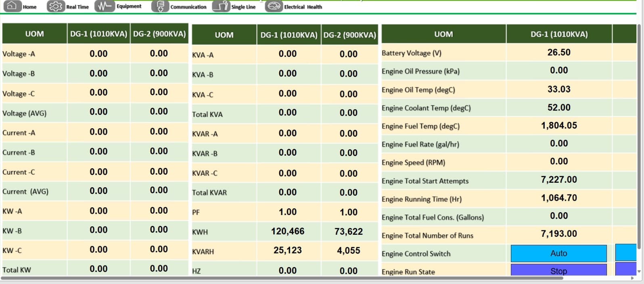Click the partially visible cyan DG-2 control button
The image size is (644, 284).
coord(625,253)
